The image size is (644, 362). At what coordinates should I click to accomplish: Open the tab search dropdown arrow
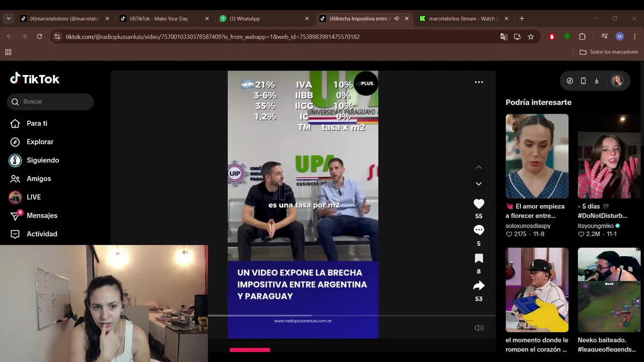coord(9,19)
